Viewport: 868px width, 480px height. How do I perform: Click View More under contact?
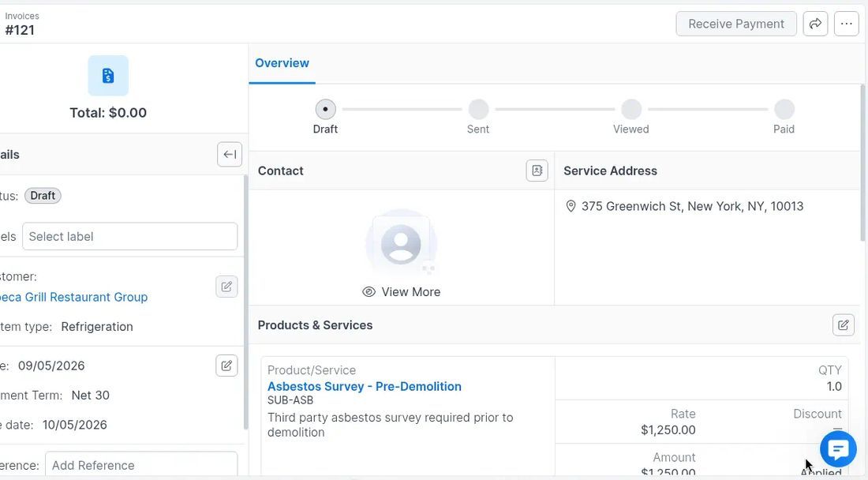click(402, 292)
